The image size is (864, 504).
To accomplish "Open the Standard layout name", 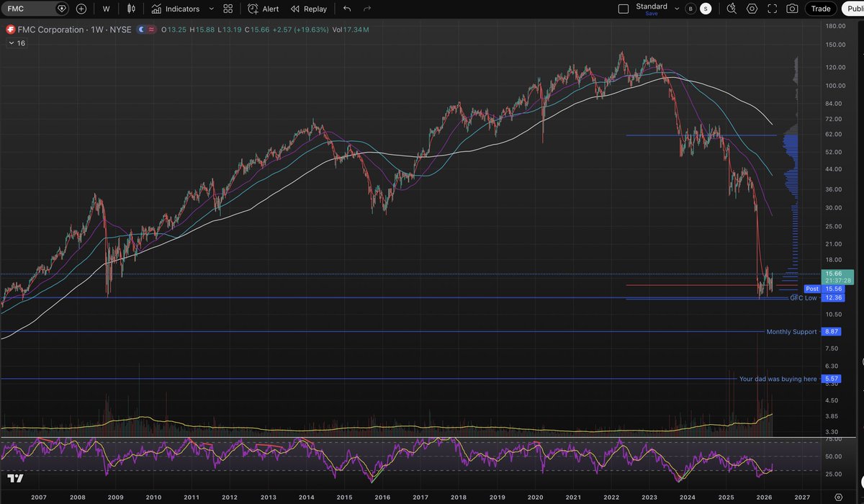I will pyautogui.click(x=652, y=6).
